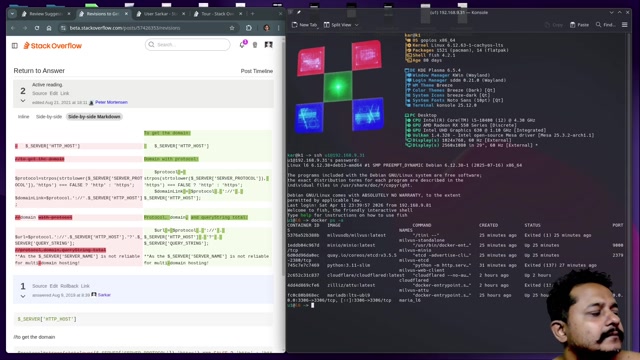Open the achievements trophy icon
640x360 pixels.
(255, 45)
